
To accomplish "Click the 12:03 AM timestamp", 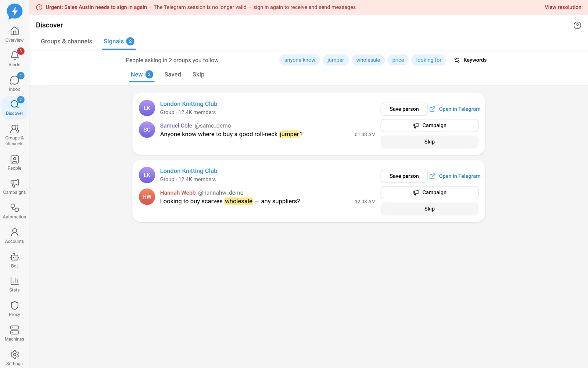I will coord(365,202).
